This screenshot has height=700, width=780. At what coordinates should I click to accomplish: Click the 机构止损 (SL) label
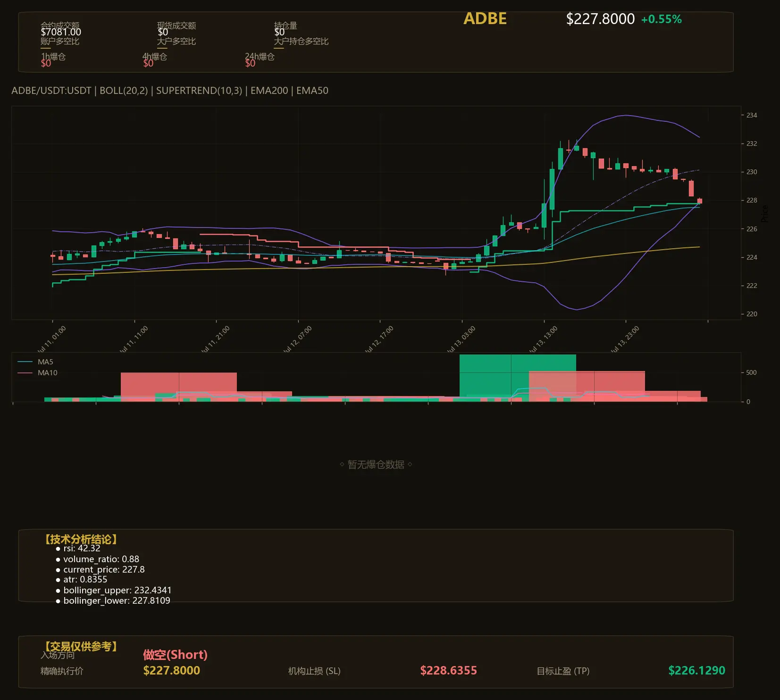tap(314, 671)
